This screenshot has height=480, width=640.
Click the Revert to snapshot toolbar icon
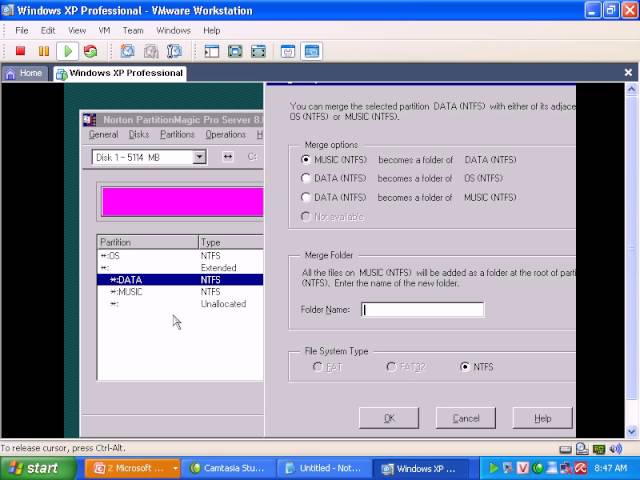tap(151, 51)
